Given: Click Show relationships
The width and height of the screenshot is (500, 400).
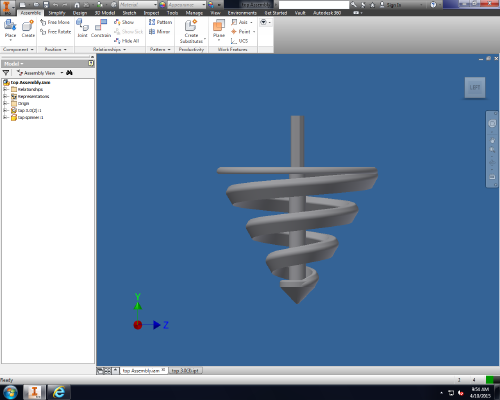Looking at the screenshot, I should click(x=124, y=22).
